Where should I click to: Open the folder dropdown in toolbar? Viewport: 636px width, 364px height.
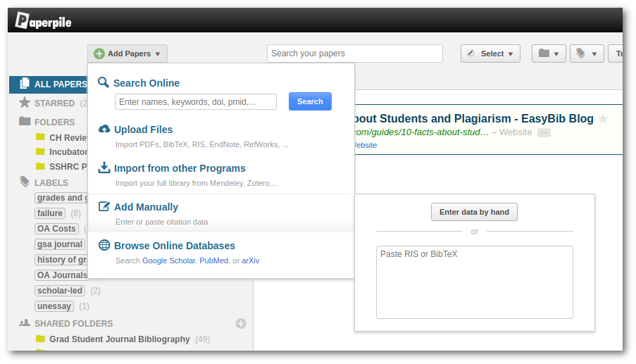click(549, 54)
